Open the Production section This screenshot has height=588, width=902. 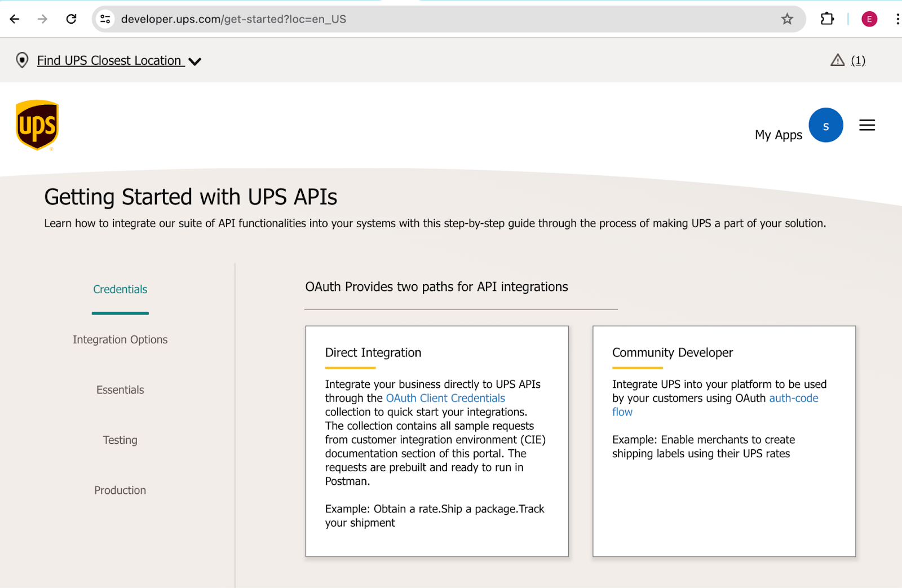tap(120, 490)
